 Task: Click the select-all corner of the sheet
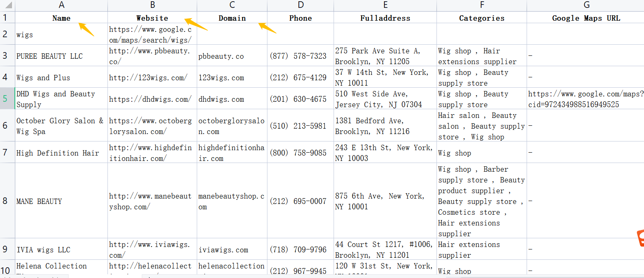coord(7,5)
